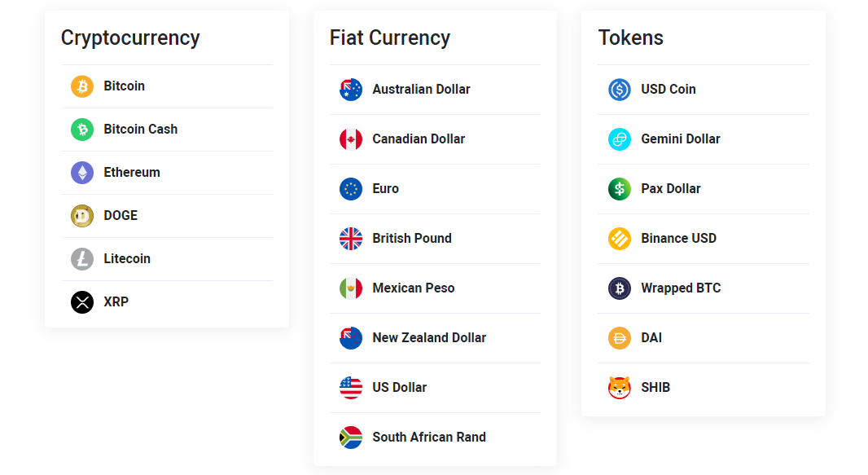Choose the DOGE coin dog icon
The height and width of the screenshot is (475, 868).
[82, 216]
